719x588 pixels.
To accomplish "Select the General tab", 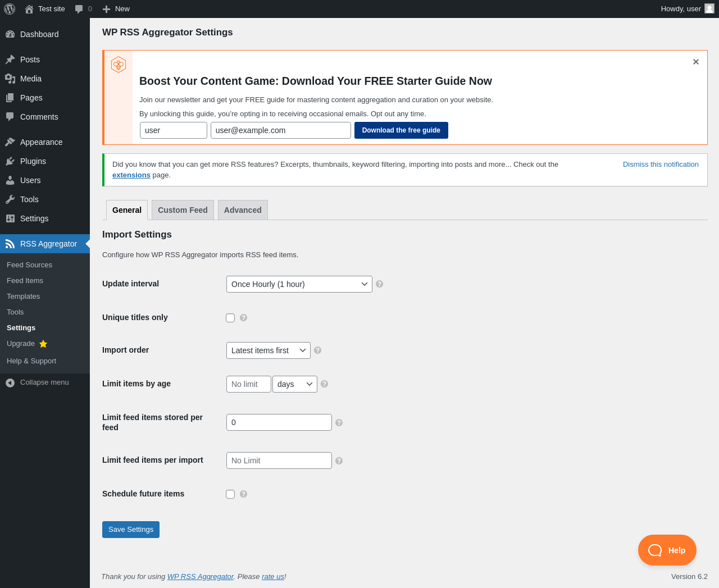I will 127,210.
